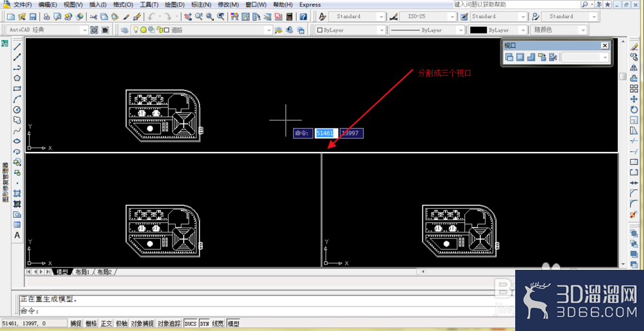Select the Line draw tool

point(17,46)
